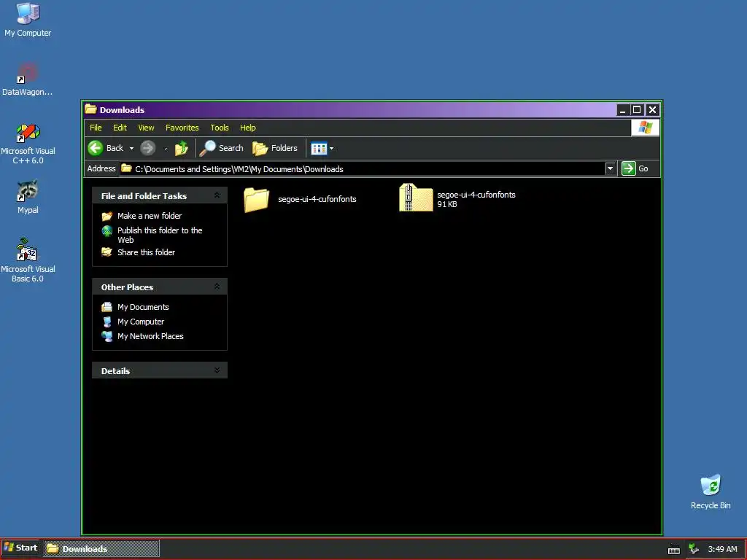Click the Share this folder icon

(x=107, y=252)
